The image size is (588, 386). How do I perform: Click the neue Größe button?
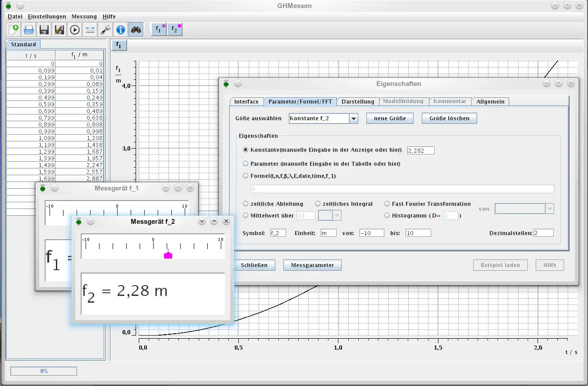point(390,118)
